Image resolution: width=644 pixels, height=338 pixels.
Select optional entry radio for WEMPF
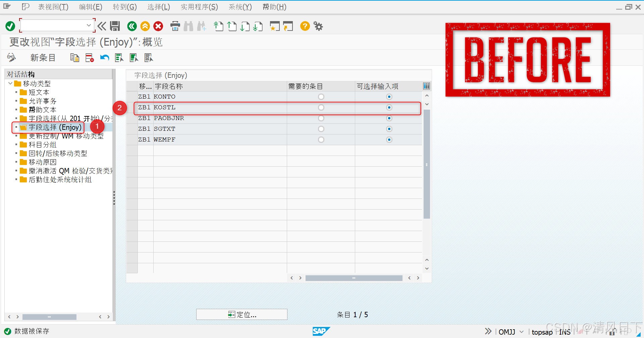389,139
